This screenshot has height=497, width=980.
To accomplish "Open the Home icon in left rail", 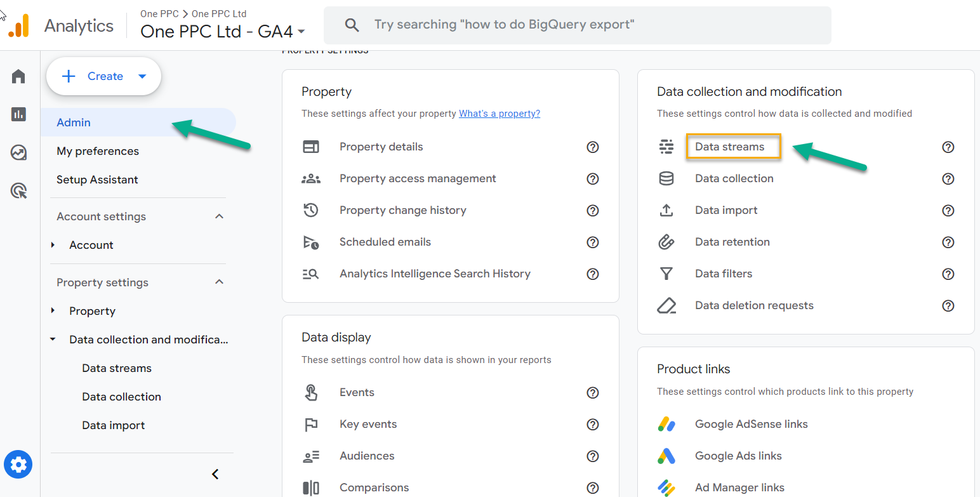I will (18, 77).
